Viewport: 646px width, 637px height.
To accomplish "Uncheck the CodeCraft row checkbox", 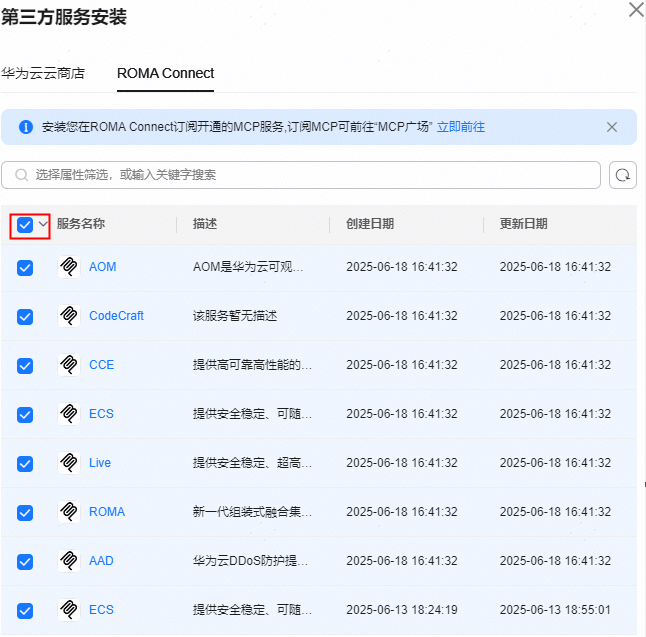I will (25, 316).
